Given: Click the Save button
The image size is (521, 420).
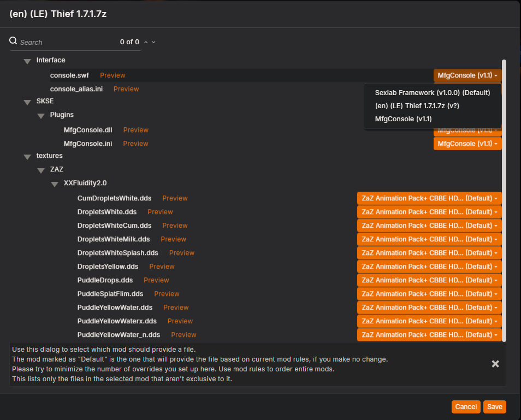Looking at the screenshot, I should click(495, 407).
